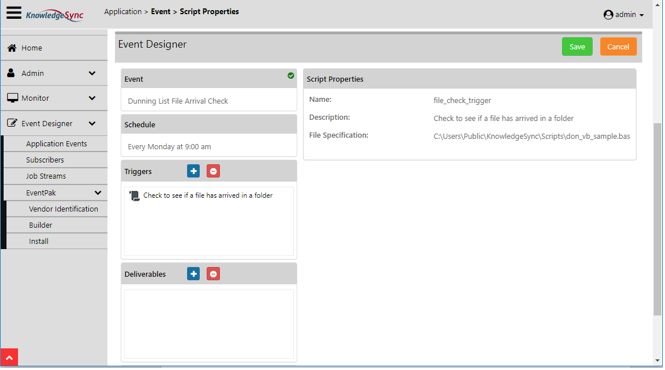This screenshot has height=370, width=665.
Task: Open Job Streams in sidebar
Action: (56, 176)
